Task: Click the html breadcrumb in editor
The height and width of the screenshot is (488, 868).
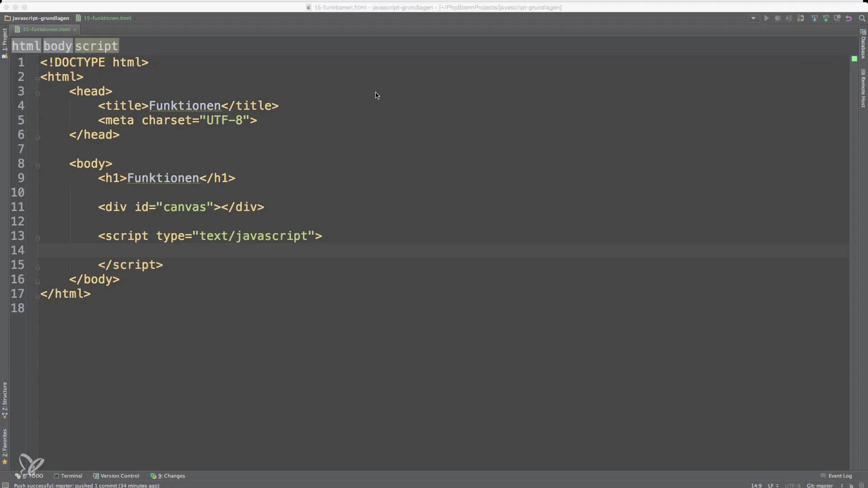Action: click(26, 46)
